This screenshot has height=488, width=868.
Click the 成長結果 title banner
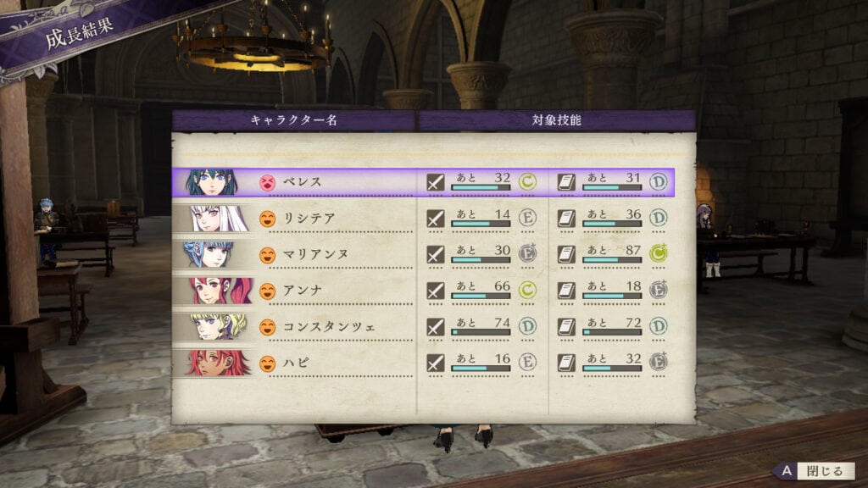[x=79, y=33]
